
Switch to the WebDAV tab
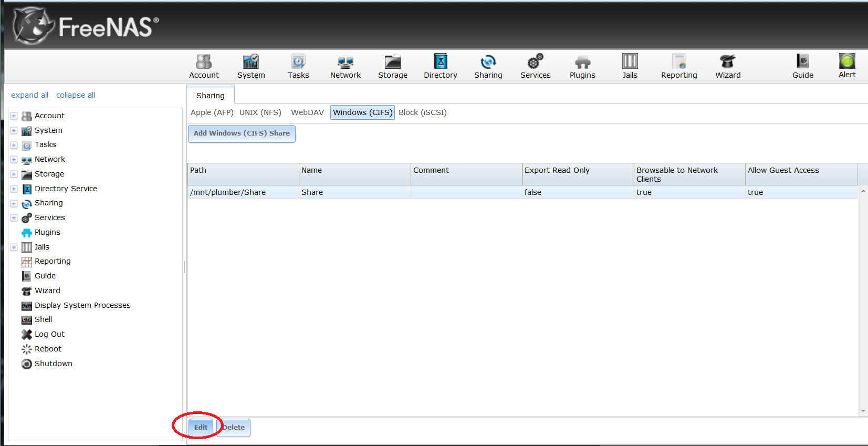pyautogui.click(x=308, y=112)
